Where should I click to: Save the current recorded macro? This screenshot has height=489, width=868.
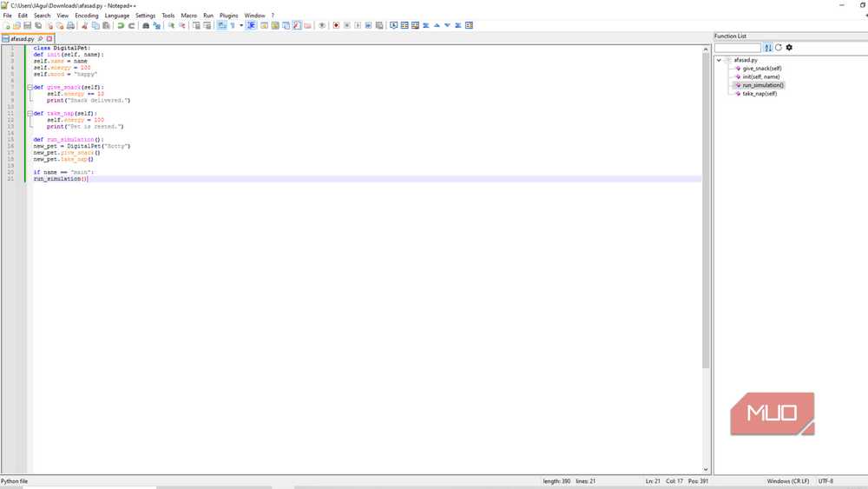(x=379, y=25)
